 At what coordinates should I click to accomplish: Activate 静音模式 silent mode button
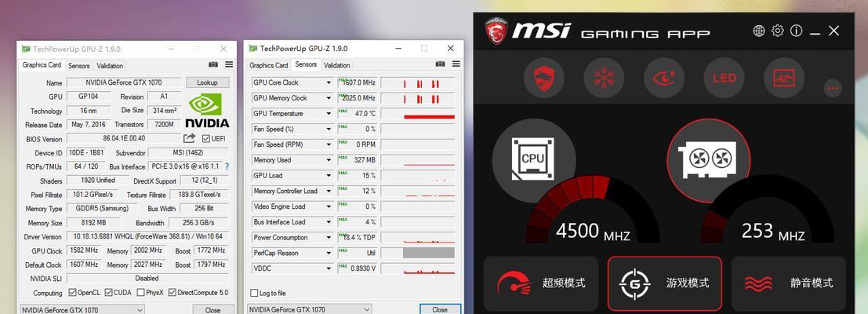coord(789,283)
